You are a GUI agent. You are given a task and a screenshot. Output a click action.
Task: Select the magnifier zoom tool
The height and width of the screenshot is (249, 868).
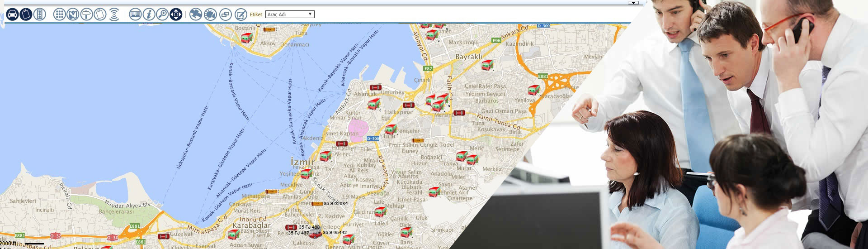(x=162, y=14)
